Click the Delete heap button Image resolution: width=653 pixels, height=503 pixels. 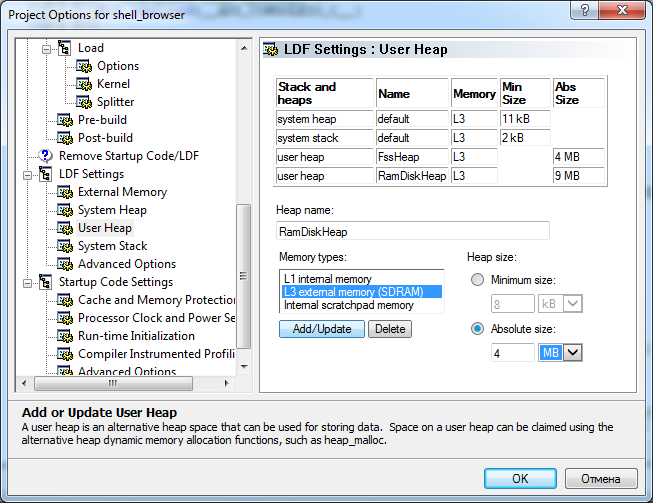tap(390, 329)
